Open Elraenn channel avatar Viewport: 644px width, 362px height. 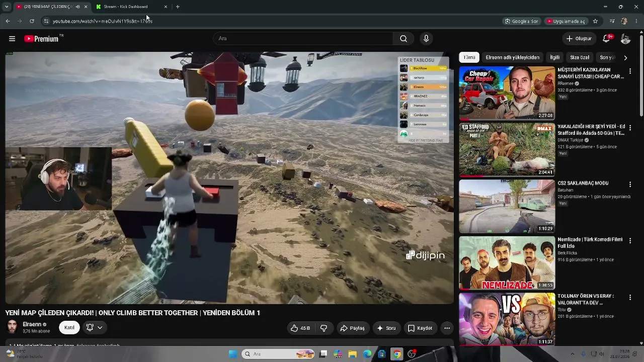coord(12,327)
